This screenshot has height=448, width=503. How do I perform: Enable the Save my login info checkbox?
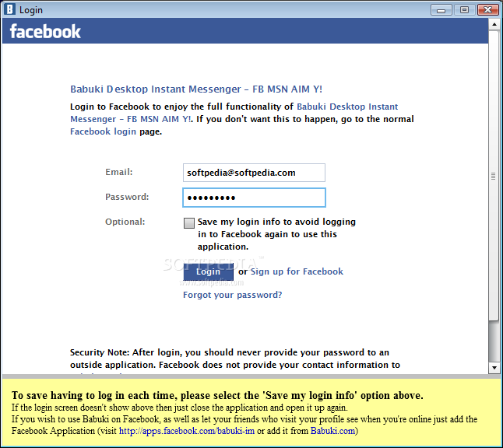pyautogui.click(x=189, y=223)
